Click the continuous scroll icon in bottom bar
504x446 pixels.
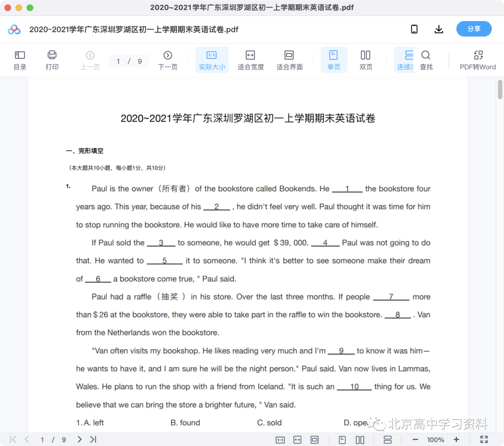tap(388, 439)
